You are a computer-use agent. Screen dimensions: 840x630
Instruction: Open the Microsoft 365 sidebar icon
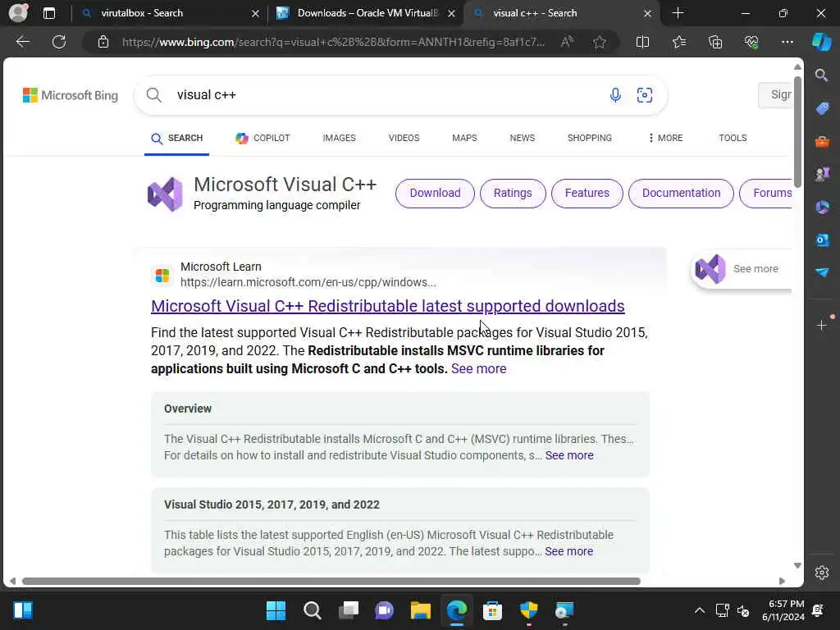(822, 207)
